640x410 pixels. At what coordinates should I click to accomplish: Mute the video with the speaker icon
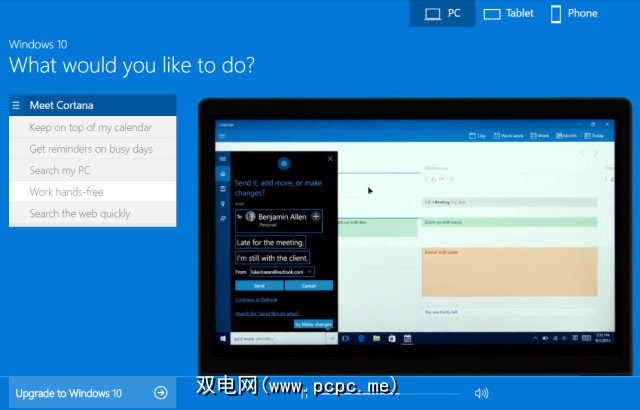481,393
